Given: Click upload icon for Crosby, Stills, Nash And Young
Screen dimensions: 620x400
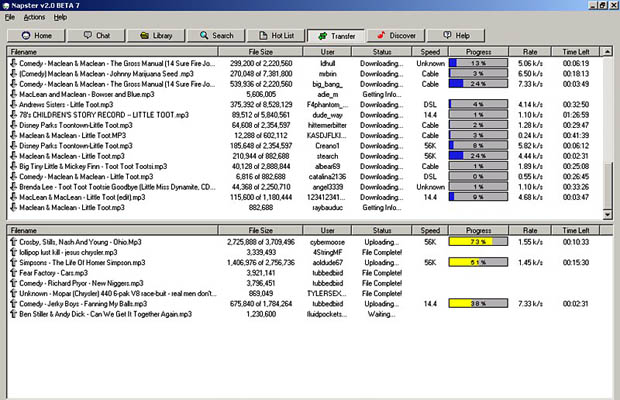Looking at the screenshot, I should click(x=13, y=242).
